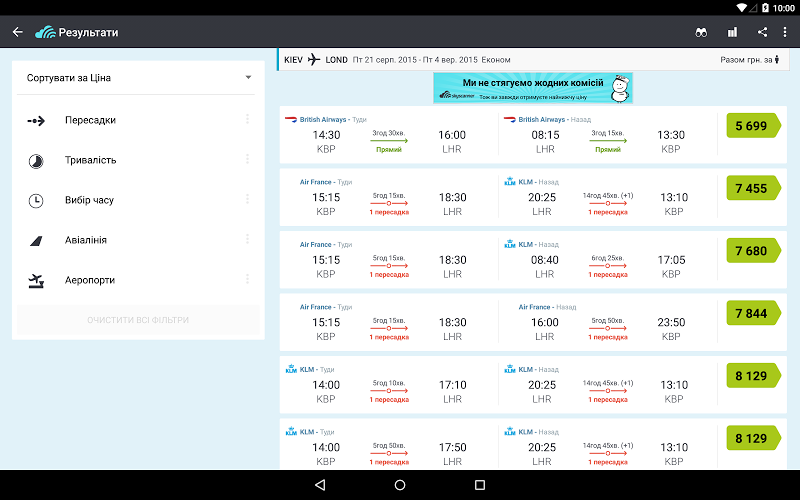Click the battery status icon
Image resolution: width=800 pixels, height=500 pixels.
[x=765, y=8]
